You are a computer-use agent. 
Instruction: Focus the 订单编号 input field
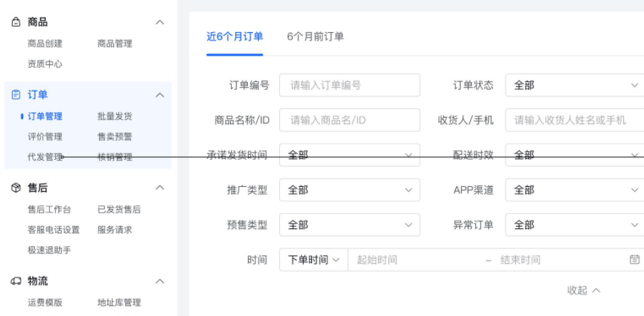(x=350, y=85)
